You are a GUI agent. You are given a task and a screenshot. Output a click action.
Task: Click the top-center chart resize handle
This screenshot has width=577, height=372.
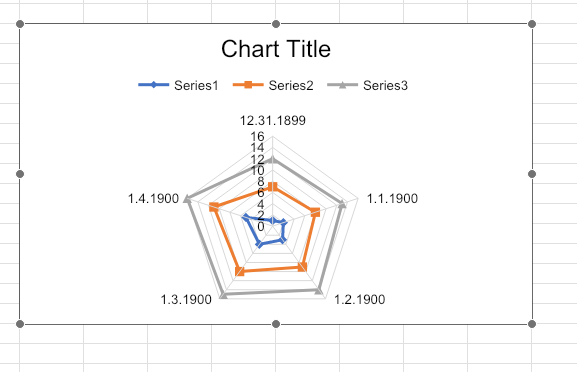(x=276, y=24)
